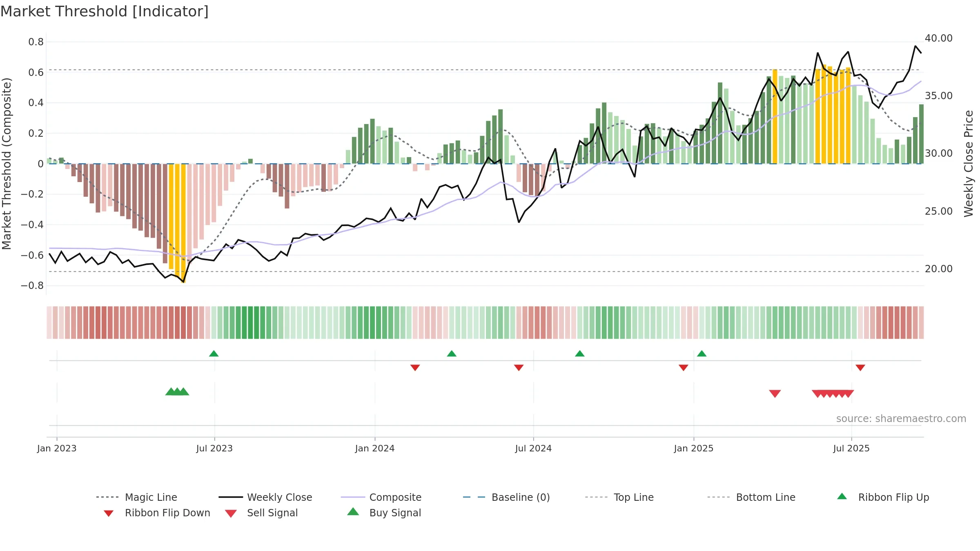Click the 20.00 price axis tick
The height and width of the screenshot is (551, 980).
point(939,269)
